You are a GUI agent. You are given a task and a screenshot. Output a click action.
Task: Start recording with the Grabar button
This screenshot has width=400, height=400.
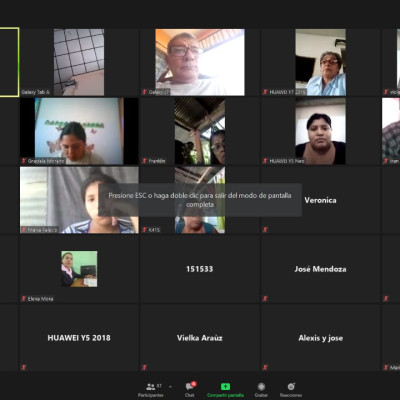click(261, 390)
